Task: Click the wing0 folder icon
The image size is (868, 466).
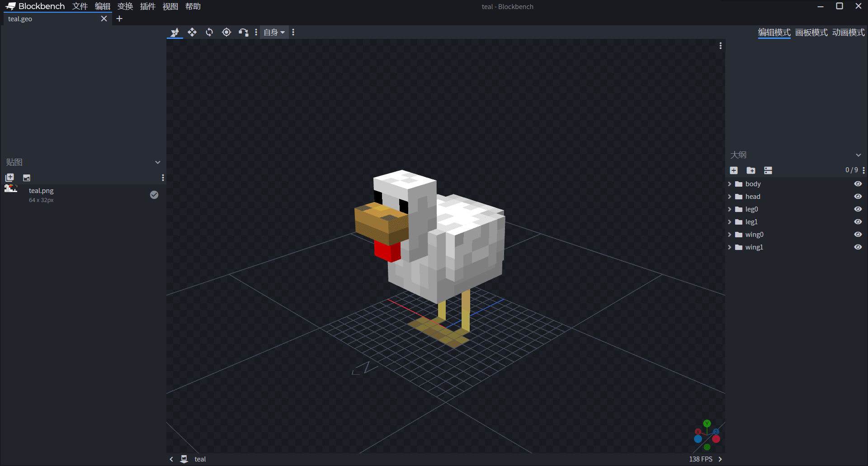Action: 739,235
